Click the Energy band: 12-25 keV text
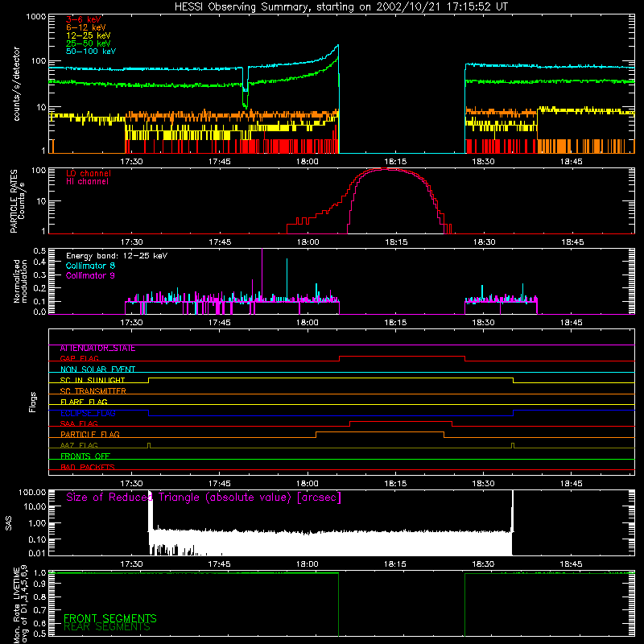Screen dimensions: 644x644 pyautogui.click(x=117, y=256)
